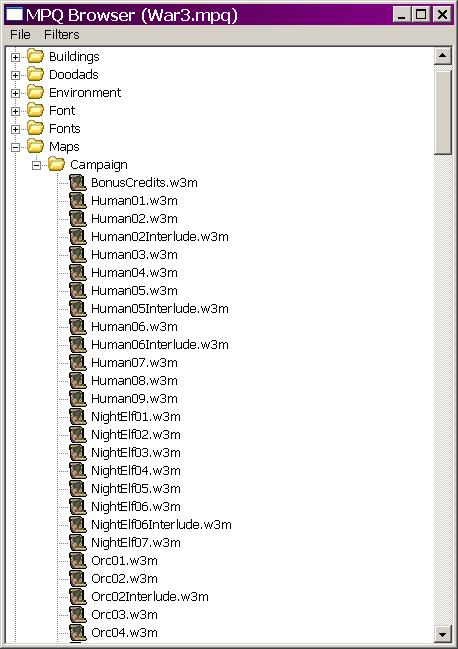
Task: Click the Human06Interlude.w3m map icon
Action: click(x=78, y=345)
